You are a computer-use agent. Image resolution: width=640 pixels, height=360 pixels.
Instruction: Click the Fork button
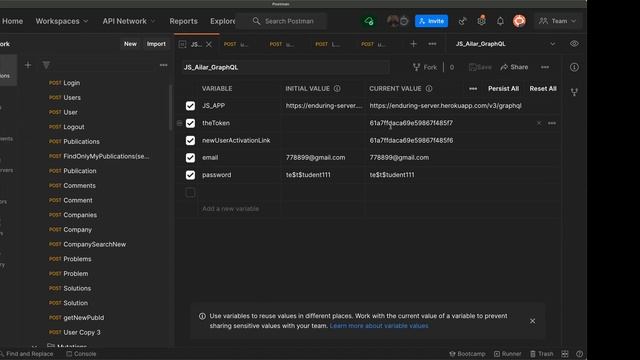(425, 67)
